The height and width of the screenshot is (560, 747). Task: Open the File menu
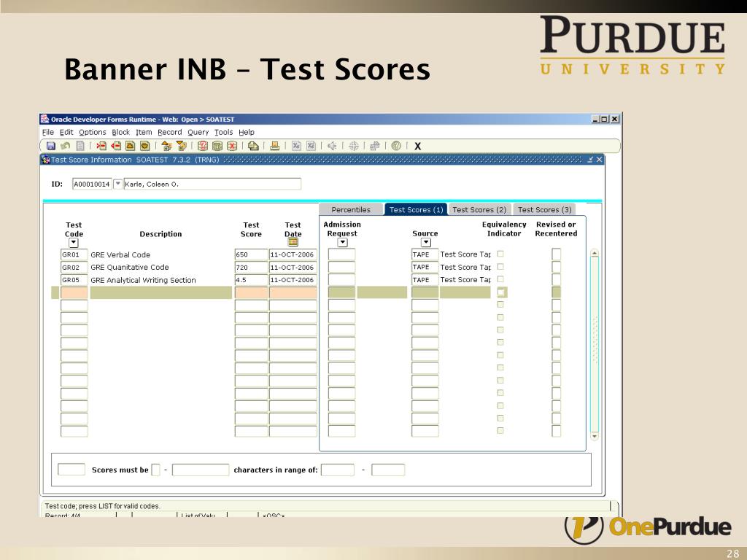click(48, 133)
